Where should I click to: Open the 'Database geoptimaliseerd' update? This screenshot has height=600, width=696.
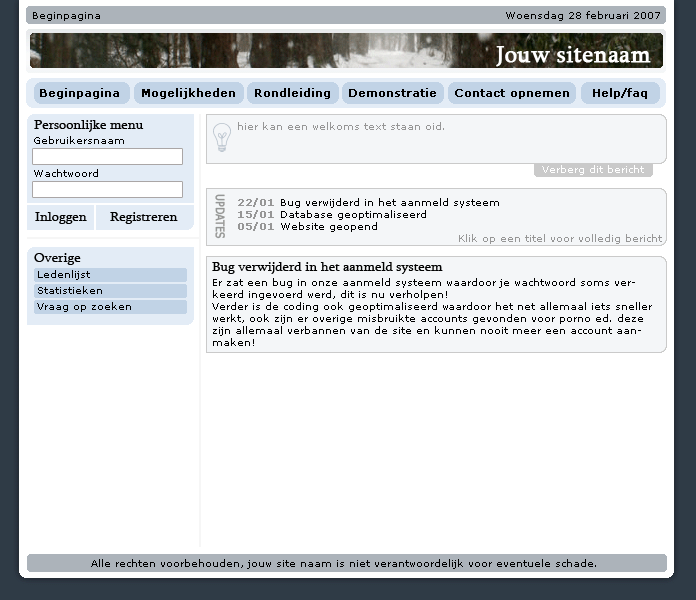click(x=353, y=215)
